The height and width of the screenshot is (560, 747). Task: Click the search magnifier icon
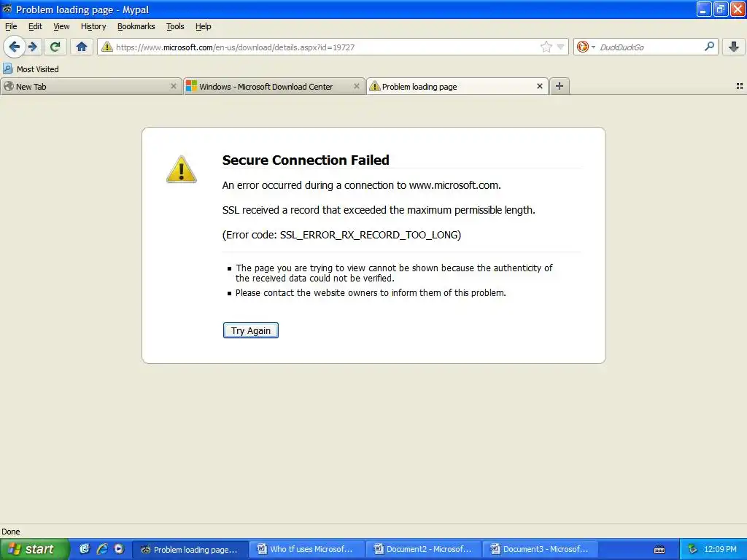[709, 46]
